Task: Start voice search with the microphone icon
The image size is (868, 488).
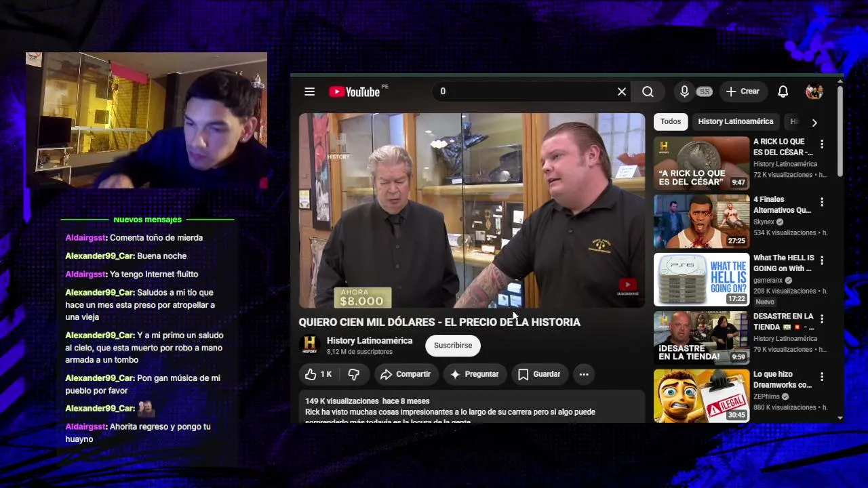Action: 684,91
